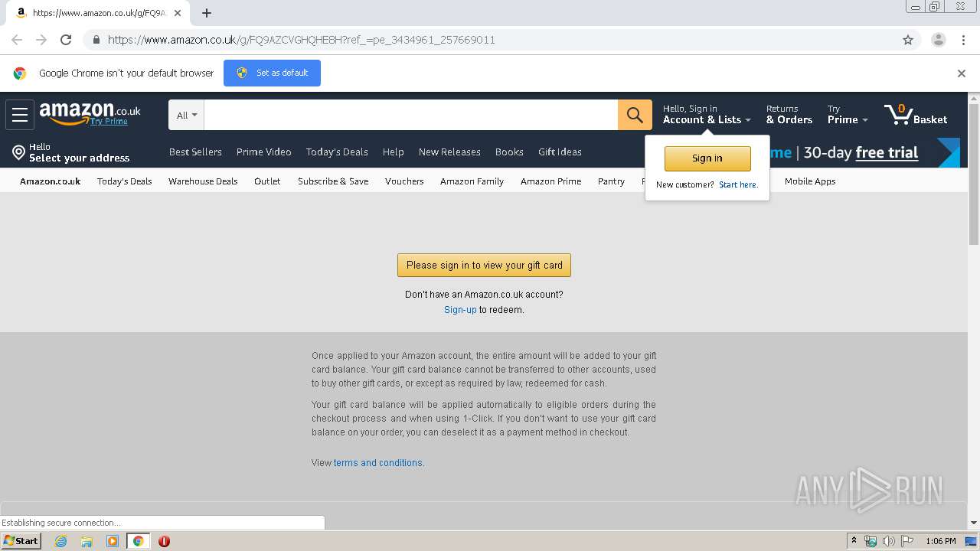The width and height of the screenshot is (980, 551).
Task: Select Subscribe & Save
Action: [333, 181]
